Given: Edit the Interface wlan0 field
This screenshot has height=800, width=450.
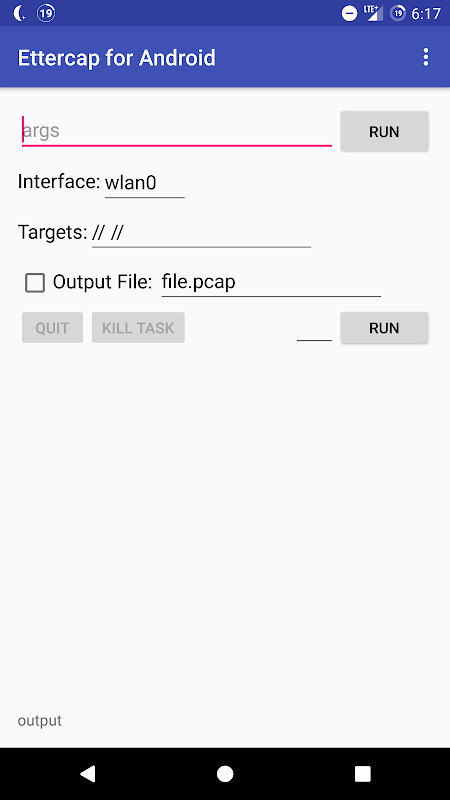Looking at the screenshot, I should [145, 183].
